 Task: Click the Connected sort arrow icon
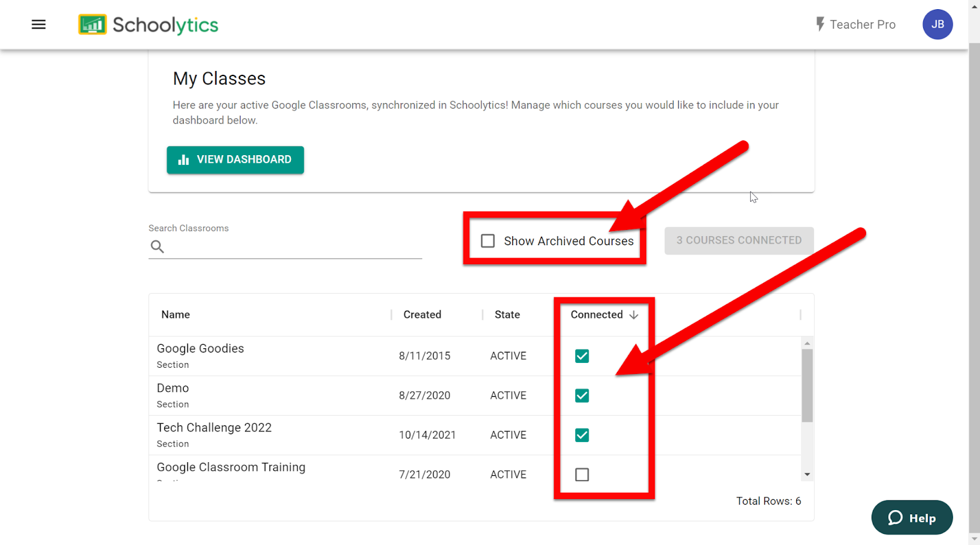[634, 314]
